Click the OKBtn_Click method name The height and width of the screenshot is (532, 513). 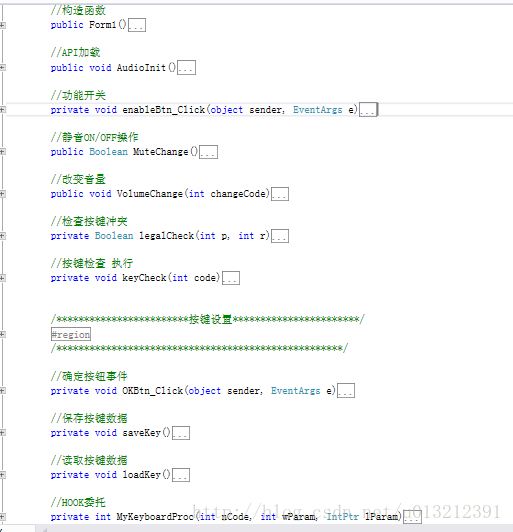(153, 391)
